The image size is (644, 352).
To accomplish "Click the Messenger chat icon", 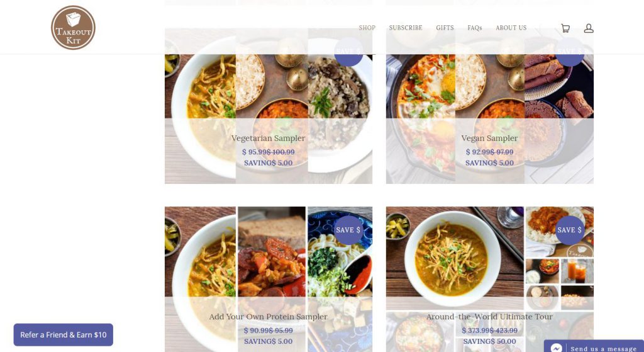I will 556,348.
